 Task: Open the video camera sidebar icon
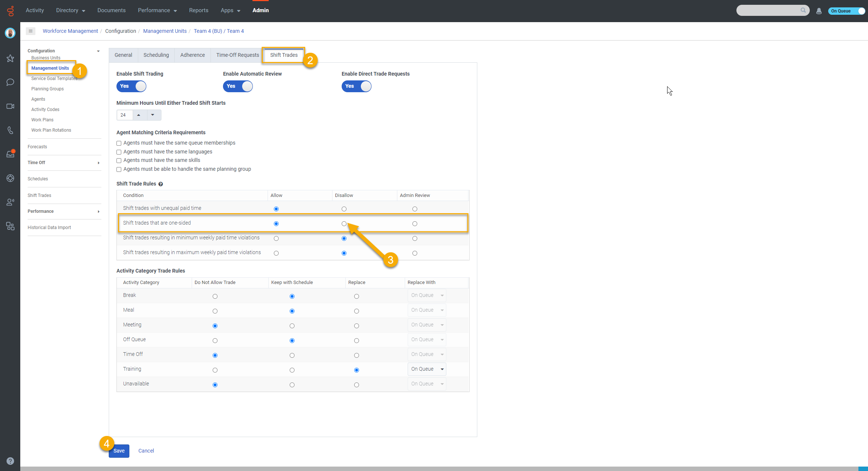10,106
